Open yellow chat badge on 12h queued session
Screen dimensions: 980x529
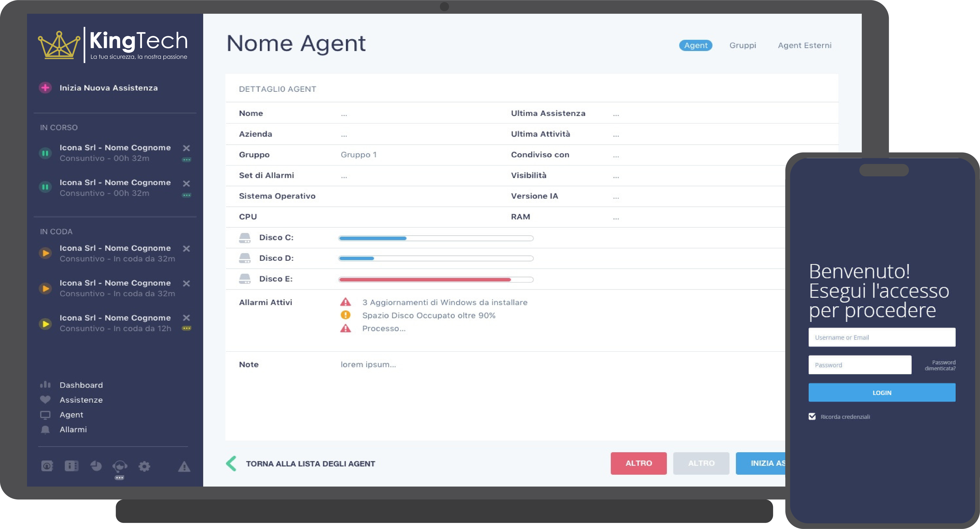(x=186, y=328)
